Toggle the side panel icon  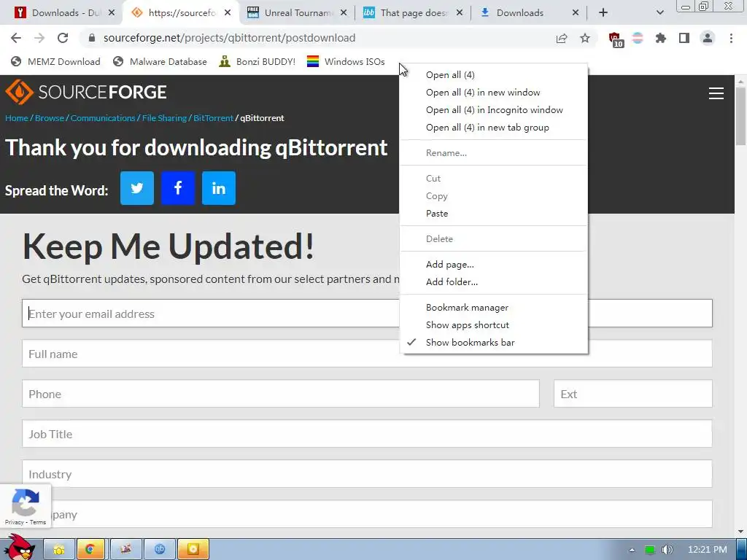click(x=684, y=38)
